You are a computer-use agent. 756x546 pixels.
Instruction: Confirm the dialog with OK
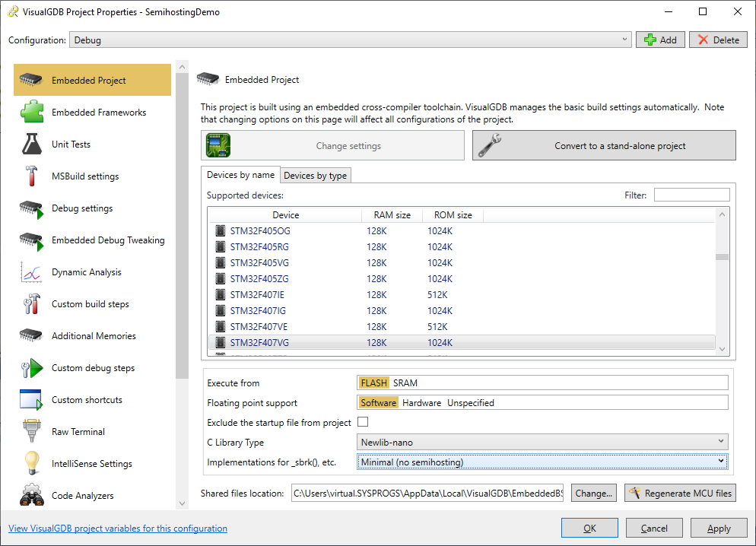(x=589, y=529)
